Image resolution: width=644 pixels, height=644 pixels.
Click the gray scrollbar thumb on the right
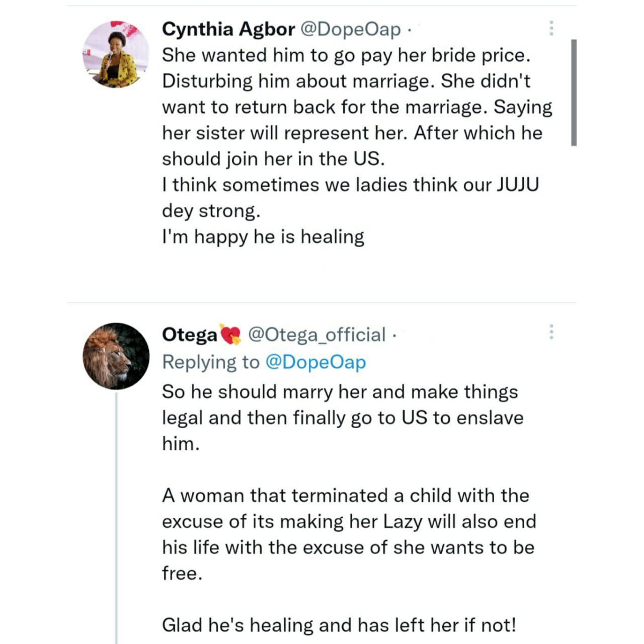click(x=574, y=93)
